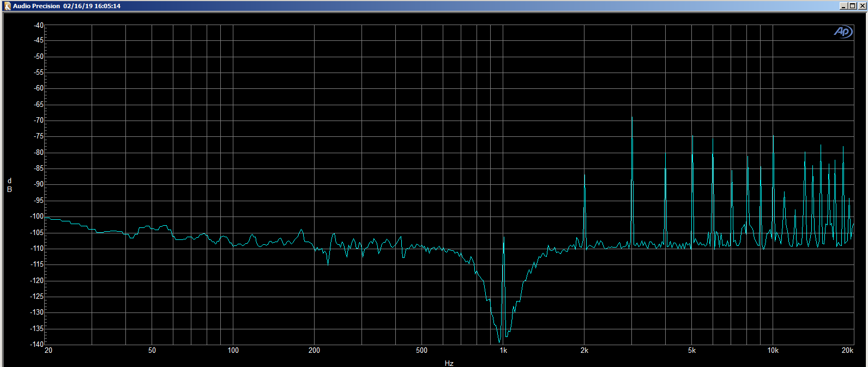
Task: Click the 'dB' y-axis unit label
Action: click(9, 185)
